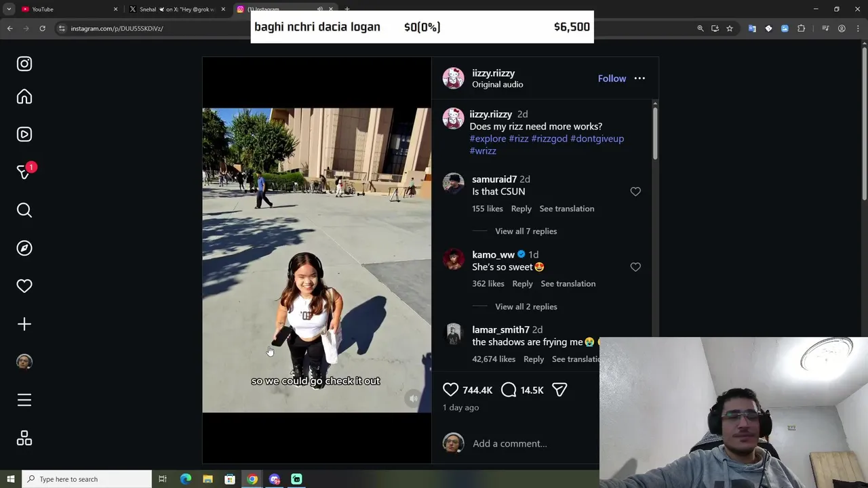View 42,674 likes on lamar_smith7's comment

point(494,359)
